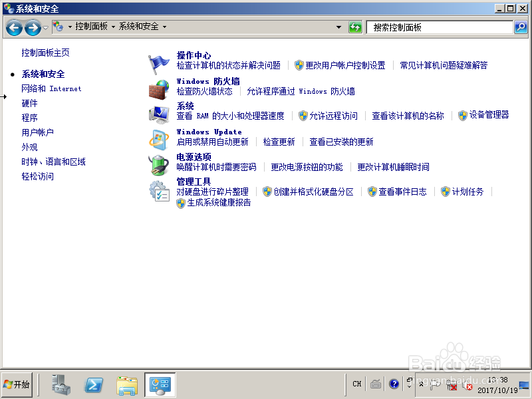Open Windows 防火墙 heading link

point(208,81)
